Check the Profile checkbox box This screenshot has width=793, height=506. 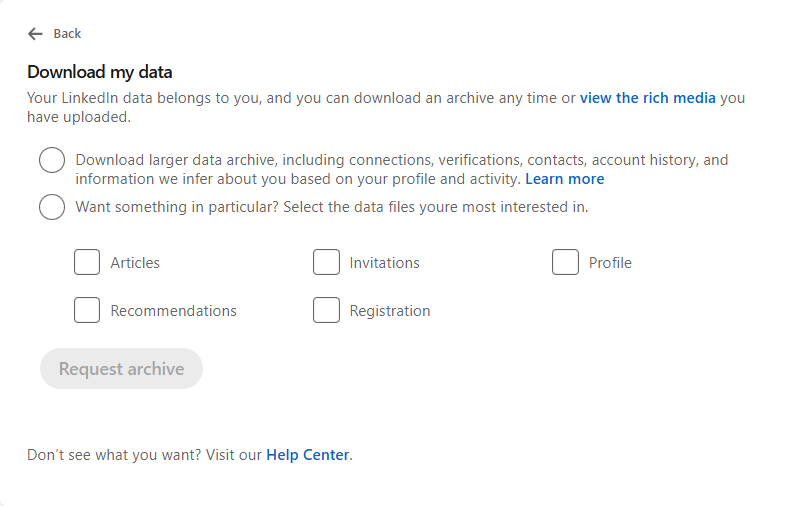click(x=565, y=262)
